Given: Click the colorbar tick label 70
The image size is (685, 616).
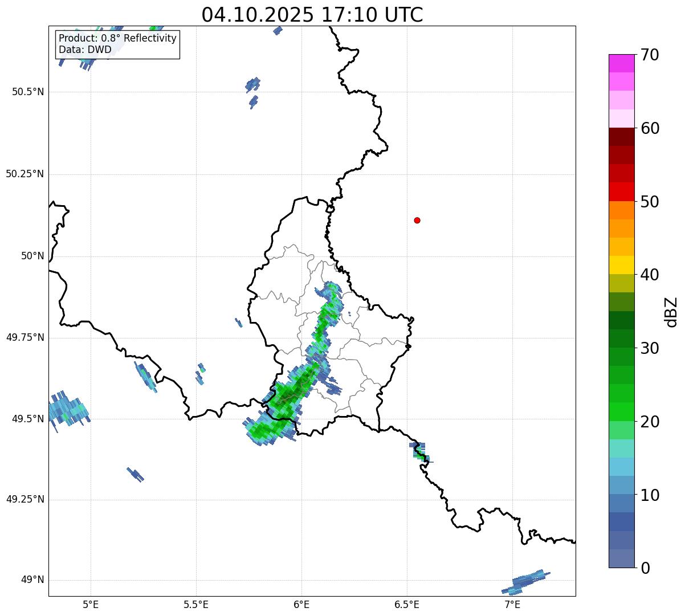Looking at the screenshot, I should click(x=650, y=55).
